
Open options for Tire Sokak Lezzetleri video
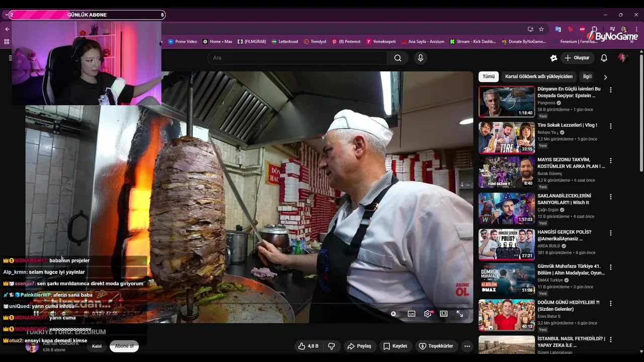[x=611, y=126]
